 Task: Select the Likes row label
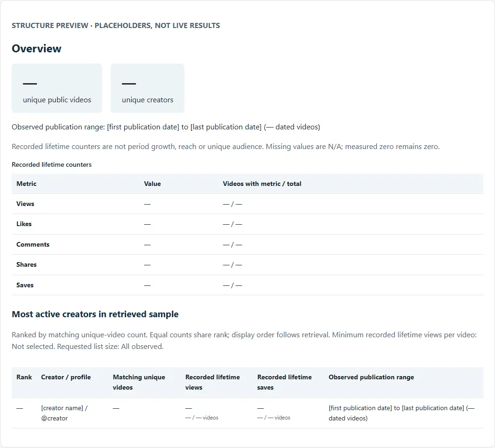click(x=24, y=224)
